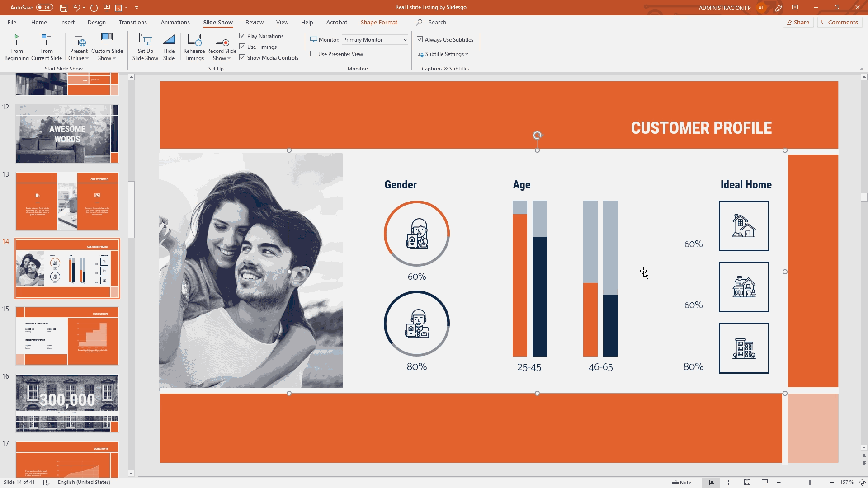Start slideshow From Beginning

click(x=16, y=46)
